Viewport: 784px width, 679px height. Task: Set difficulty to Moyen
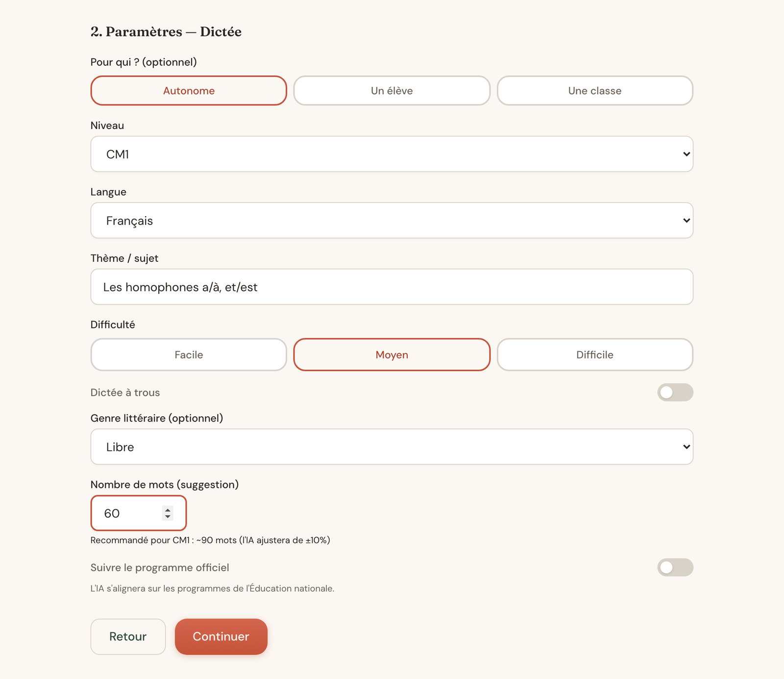point(392,354)
